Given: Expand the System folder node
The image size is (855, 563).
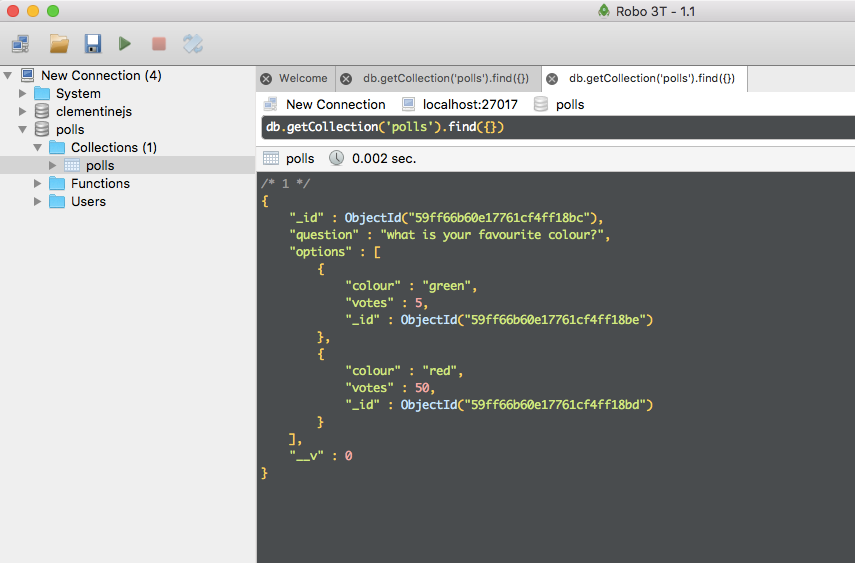Looking at the screenshot, I should [x=22, y=93].
